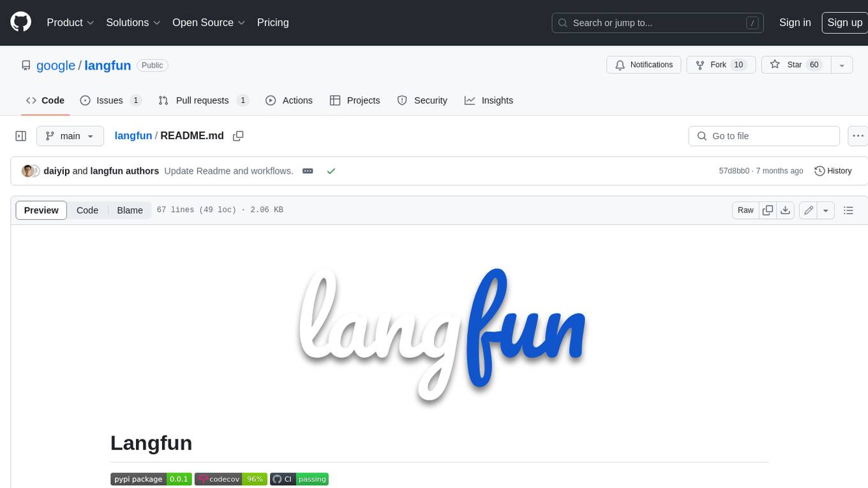Open daiyip avatar image
Viewport: 868px width, 488px height.
point(27,171)
